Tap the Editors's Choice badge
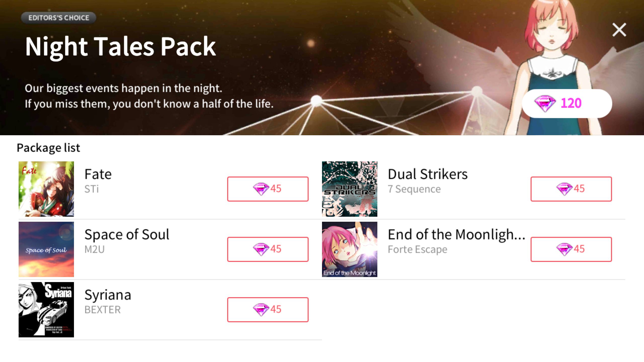Screen dimensions: 644x362 (x=59, y=18)
